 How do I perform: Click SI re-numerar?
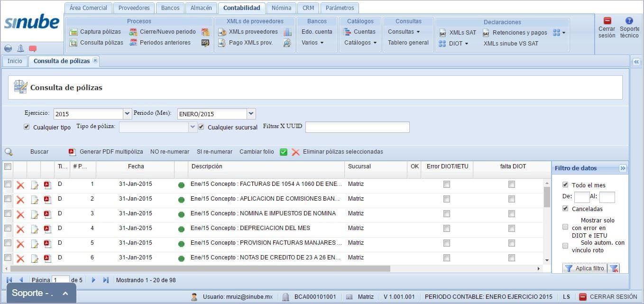(214, 152)
